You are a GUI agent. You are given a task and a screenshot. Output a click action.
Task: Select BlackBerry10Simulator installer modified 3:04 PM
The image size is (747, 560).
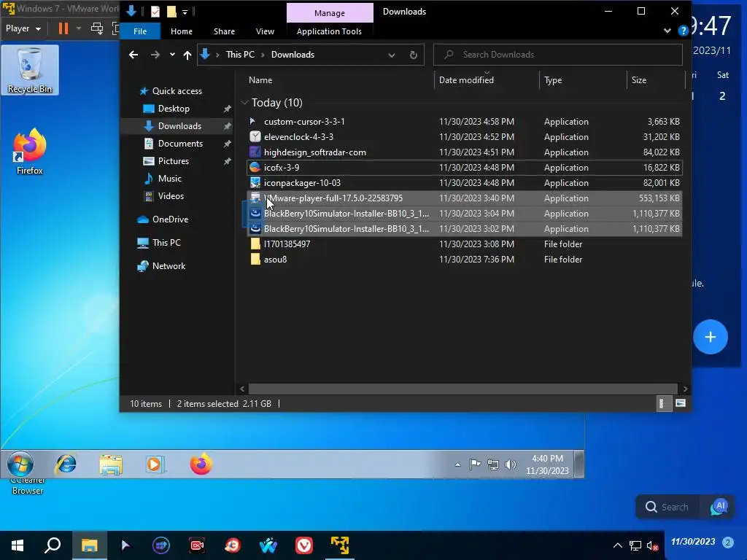pos(465,214)
